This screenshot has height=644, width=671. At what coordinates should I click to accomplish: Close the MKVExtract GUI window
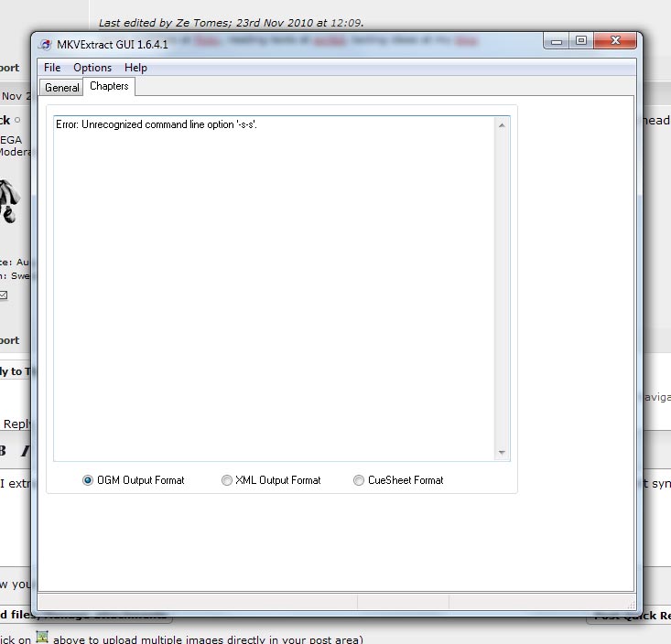(x=615, y=40)
